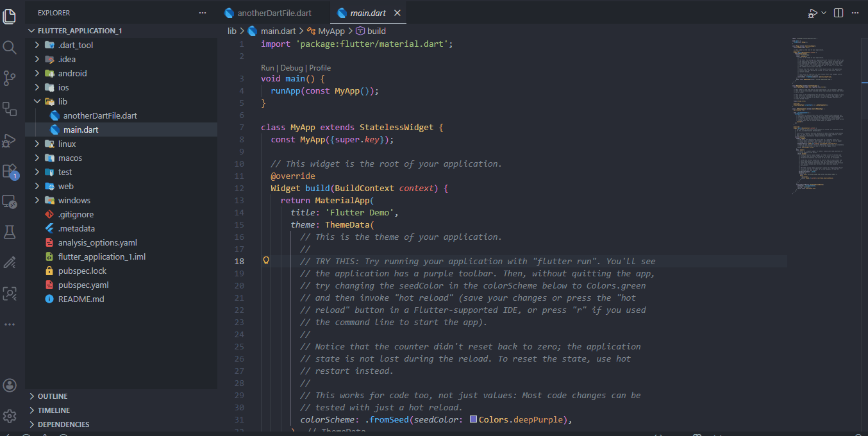Click the 'Flutter Demo' string on line 14
This screenshot has width=868, height=436.
click(360, 212)
